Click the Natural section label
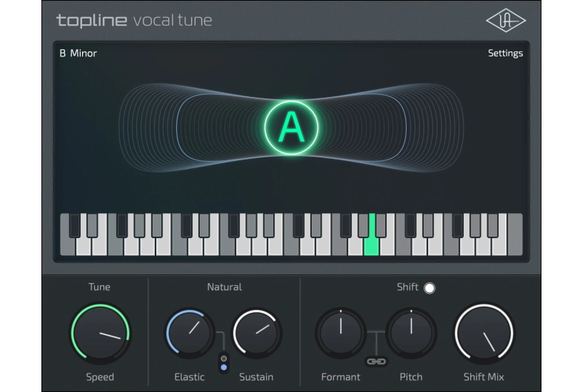This screenshot has height=392, width=585. click(x=224, y=287)
